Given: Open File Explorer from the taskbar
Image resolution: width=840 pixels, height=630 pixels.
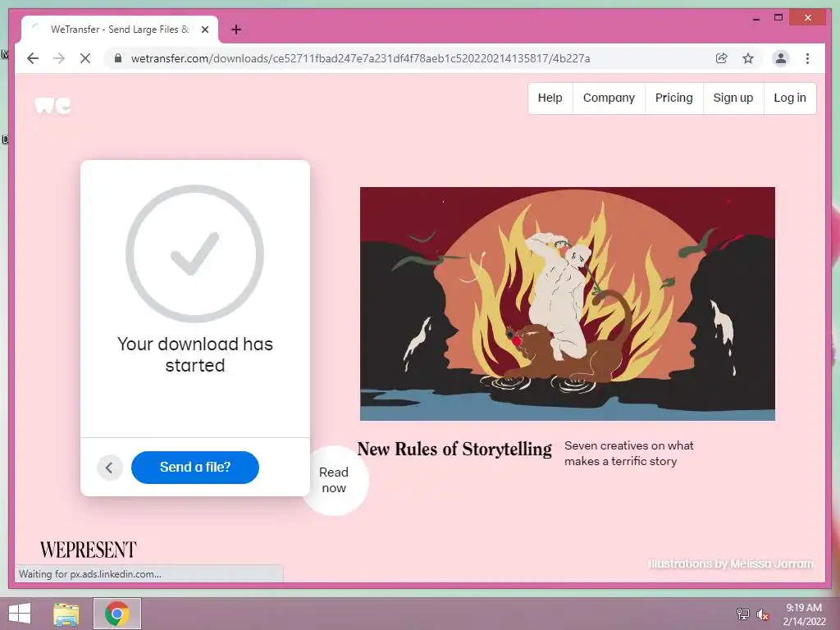Looking at the screenshot, I should [66, 614].
